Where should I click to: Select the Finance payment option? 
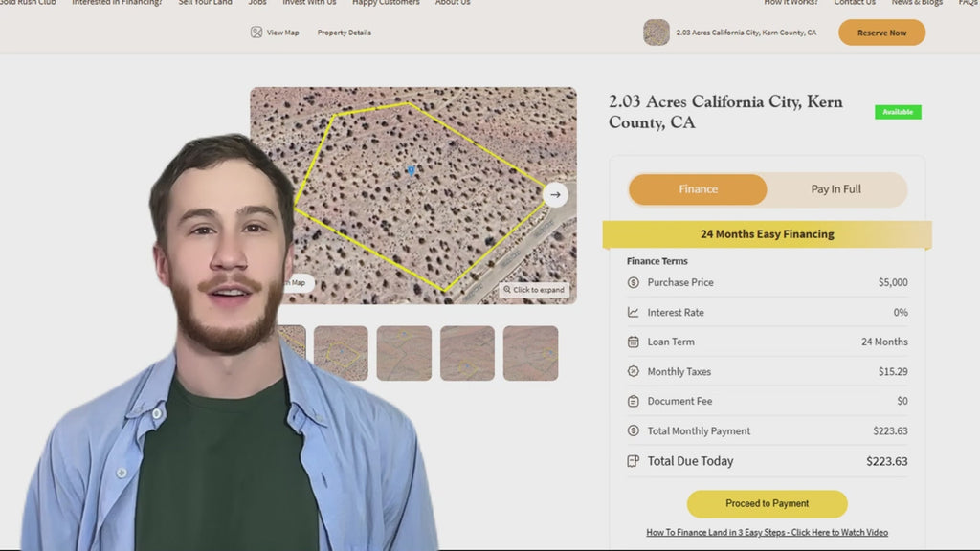tap(698, 189)
